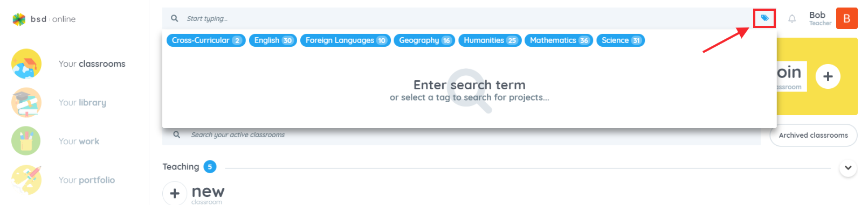The image size is (868, 205).
Task: Click the bsd online logo
Action: click(44, 19)
